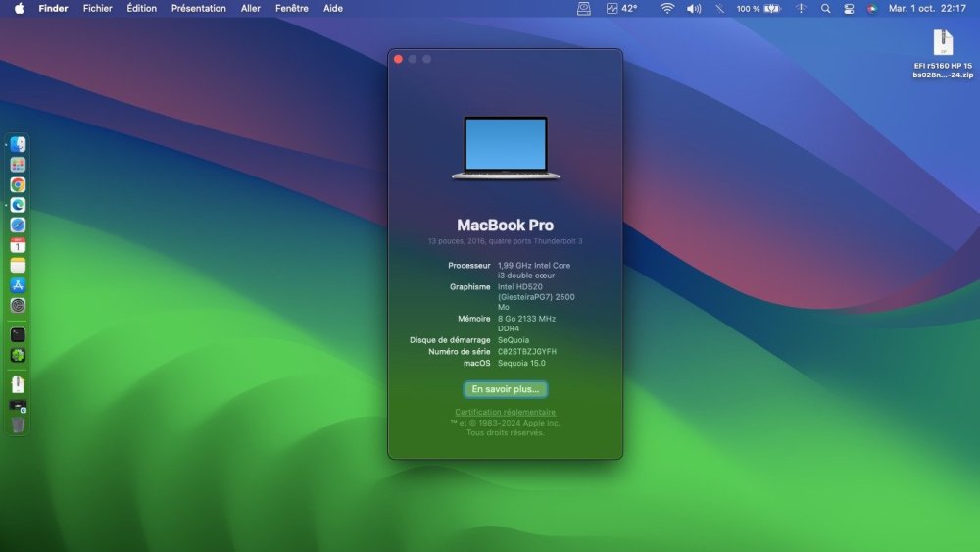Launch Microsoft Edge from the Dock

[18, 204]
